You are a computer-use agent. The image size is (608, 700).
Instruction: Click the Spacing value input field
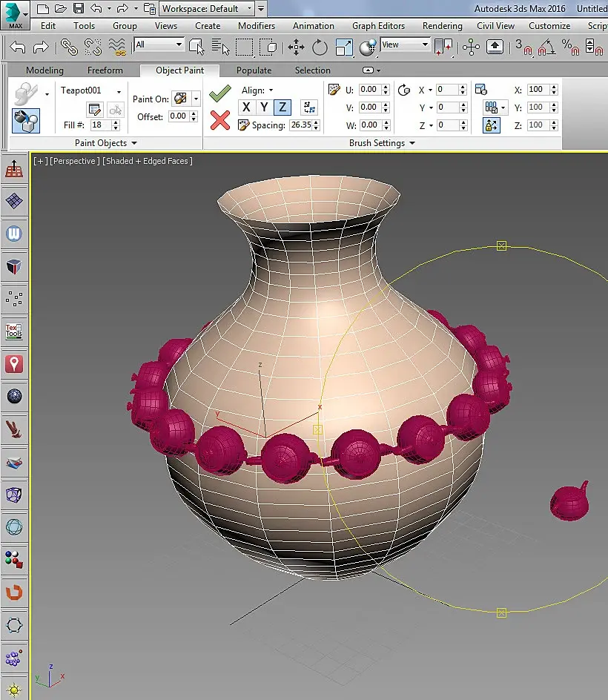click(301, 125)
